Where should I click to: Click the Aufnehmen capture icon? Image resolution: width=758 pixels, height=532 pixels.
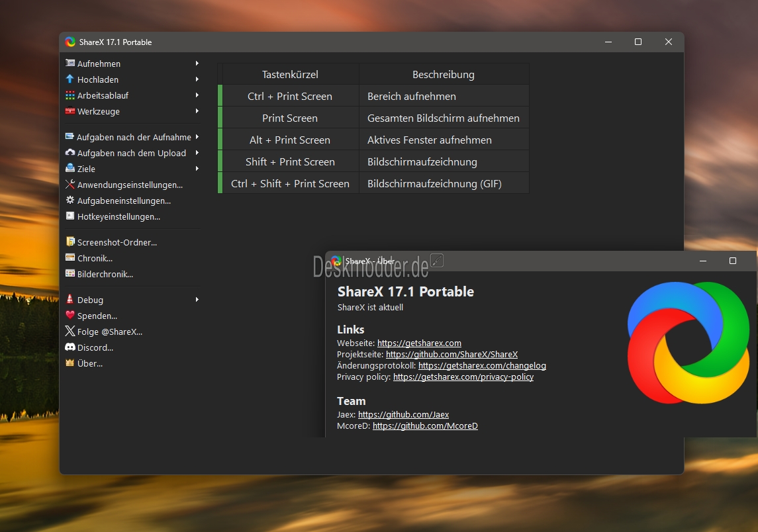pos(70,64)
